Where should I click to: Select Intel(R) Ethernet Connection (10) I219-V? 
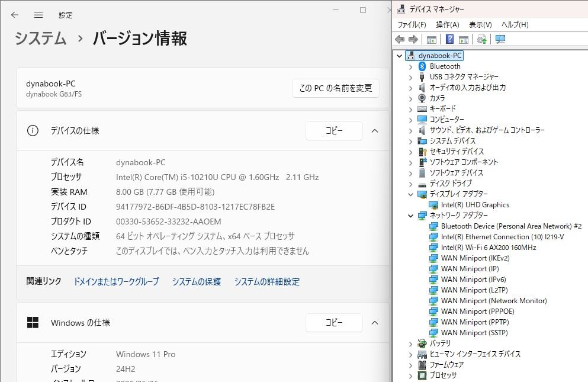pyautogui.click(x=503, y=237)
